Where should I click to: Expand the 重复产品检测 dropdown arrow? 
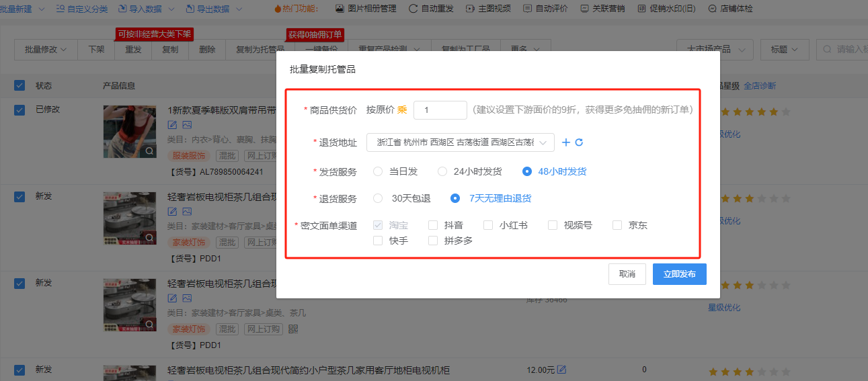[417, 50]
